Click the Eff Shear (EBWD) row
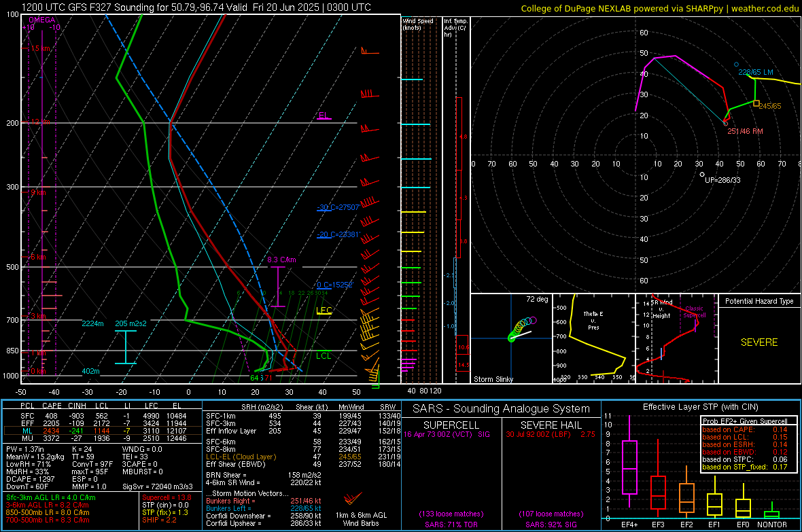Image resolution: width=802 pixels, height=532 pixels. 303,464
